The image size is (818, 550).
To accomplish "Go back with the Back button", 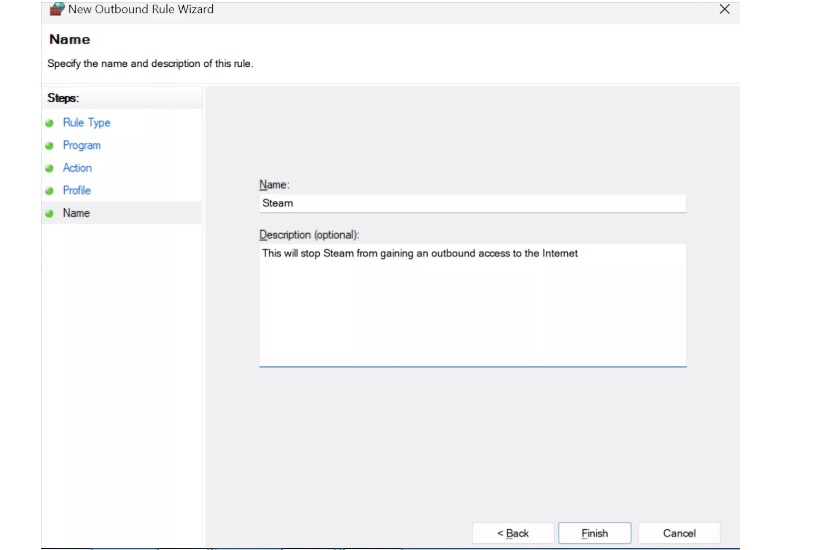I will point(513,533).
